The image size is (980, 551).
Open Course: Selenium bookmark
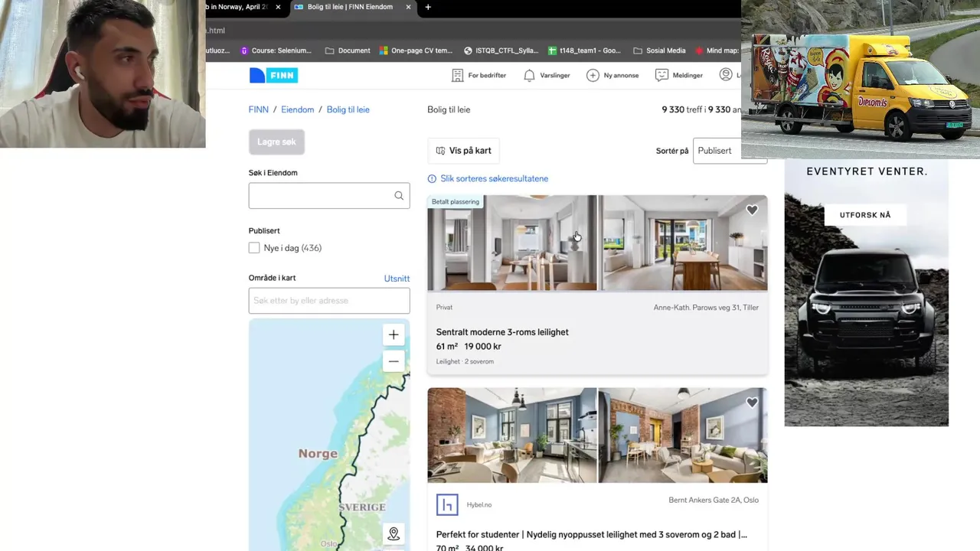276,51
